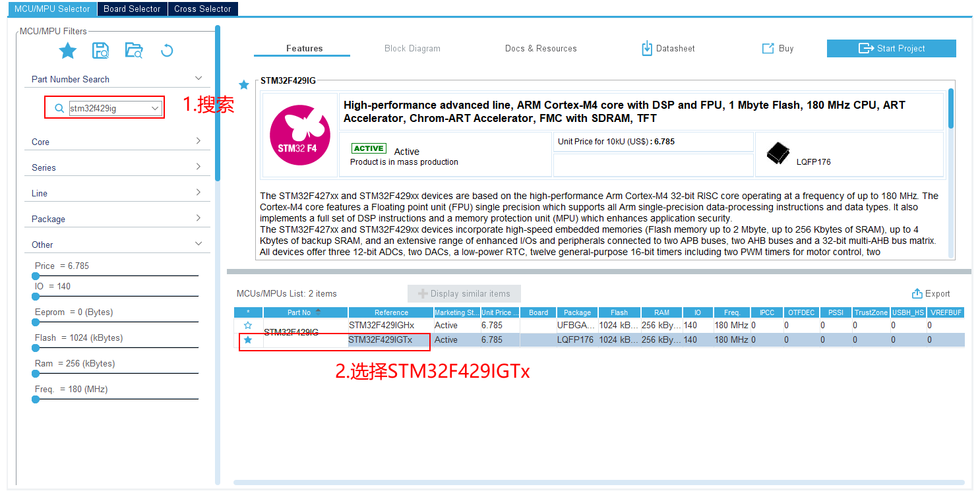Click the Freq. column header
The height and width of the screenshot is (497, 980).
tap(731, 312)
